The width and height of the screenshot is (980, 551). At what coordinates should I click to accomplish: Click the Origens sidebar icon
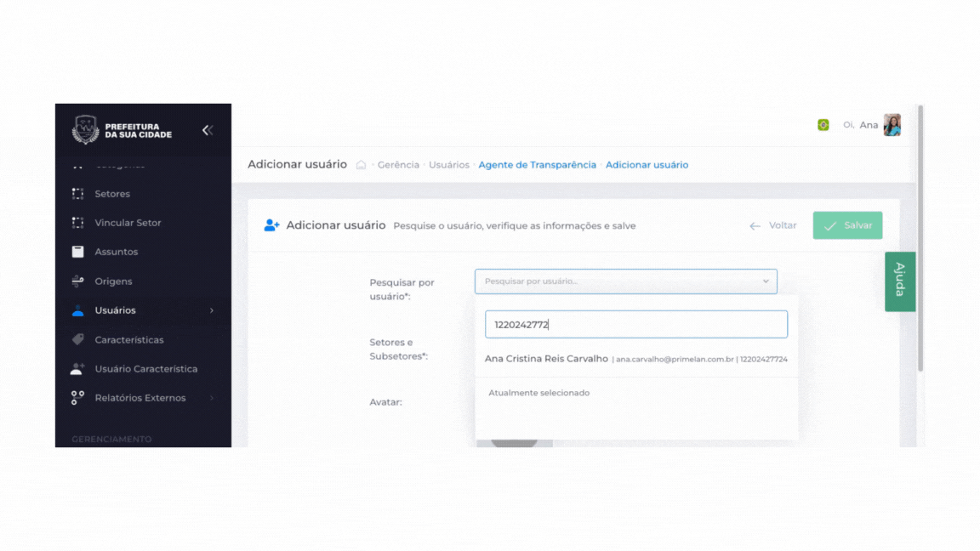pyautogui.click(x=77, y=281)
